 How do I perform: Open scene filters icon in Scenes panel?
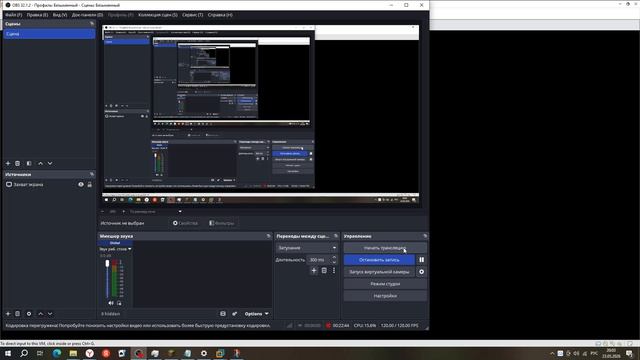click(x=29, y=163)
